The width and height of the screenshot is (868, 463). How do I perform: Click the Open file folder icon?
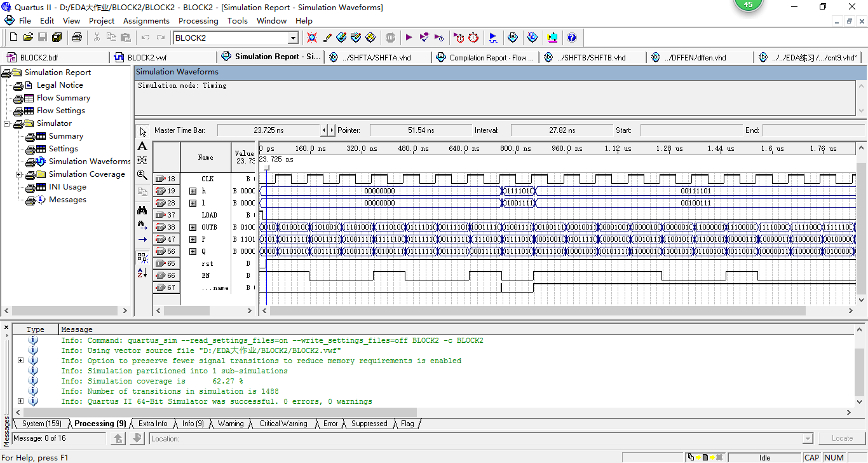coord(28,38)
